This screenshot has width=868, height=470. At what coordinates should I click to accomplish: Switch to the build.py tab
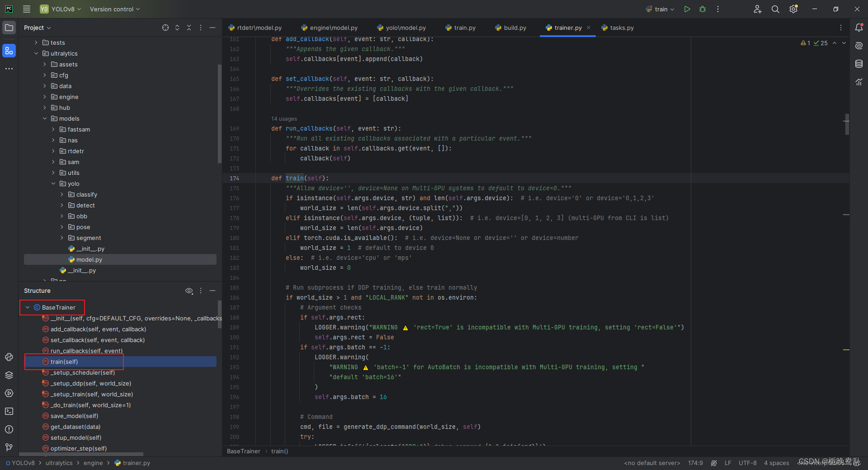[x=511, y=28]
